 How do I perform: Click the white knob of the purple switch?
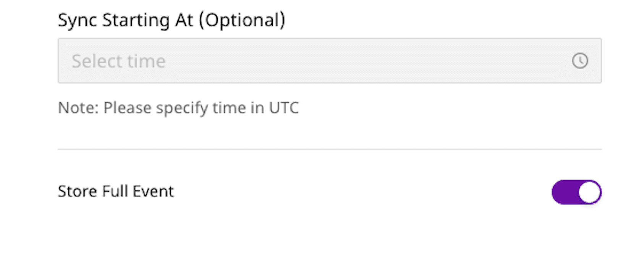pyautogui.click(x=589, y=192)
